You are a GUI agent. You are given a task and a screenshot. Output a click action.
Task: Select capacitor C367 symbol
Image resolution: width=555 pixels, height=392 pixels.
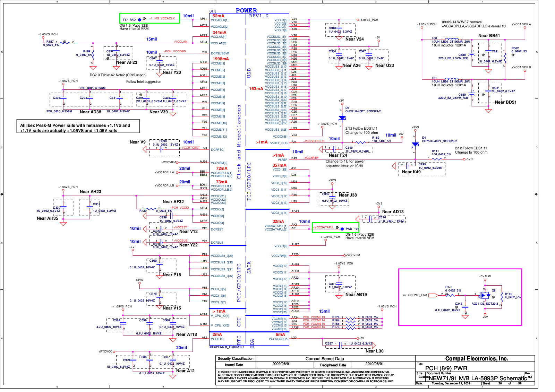pyautogui.click(x=160, y=61)
